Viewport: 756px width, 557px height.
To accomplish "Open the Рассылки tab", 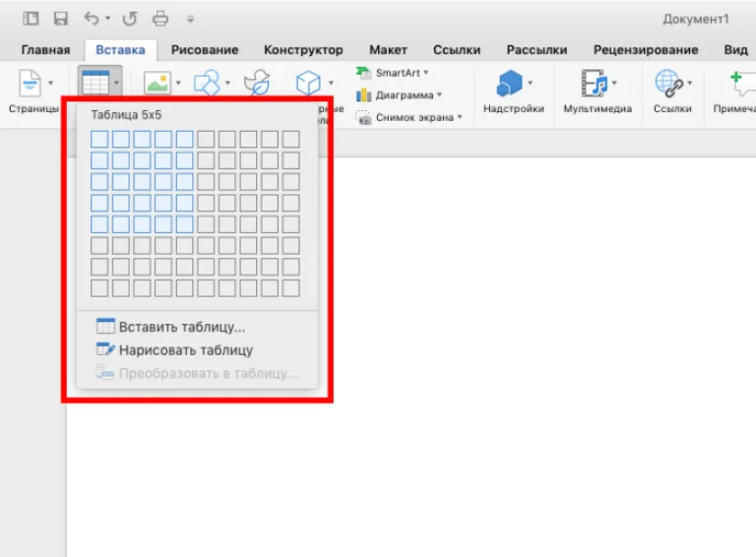I will pyautogui.click(x=536, y=50).
